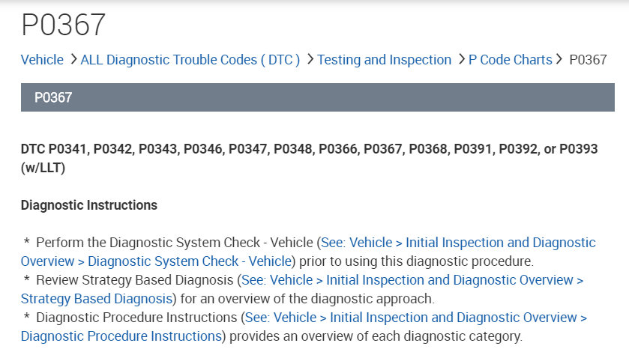Open Testing and Inspection breadcrumb link
This screenshot has width=629, height=364.
click(x=384, y=60)
